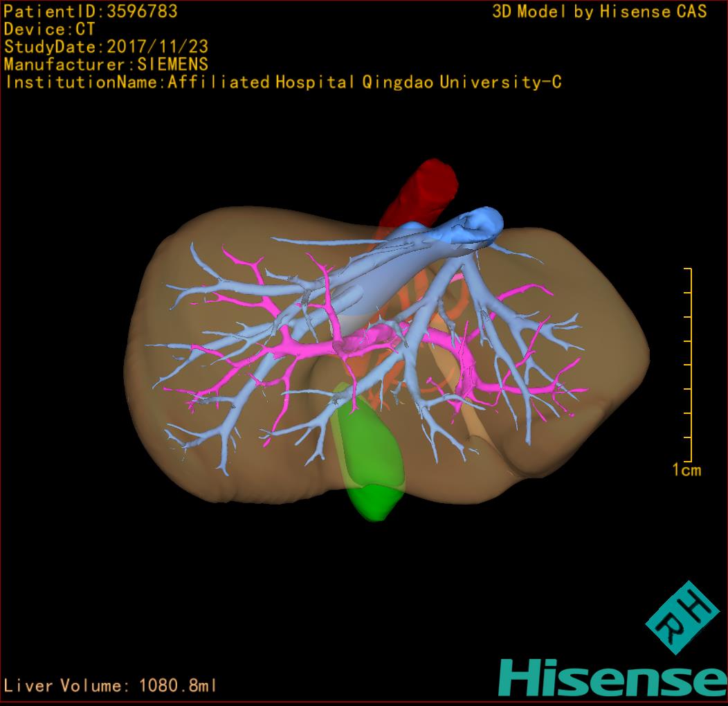The width and height of the screenshot is (728, 706).
Task: Select the InstitutionName overlay text
Action: (282, 82)
